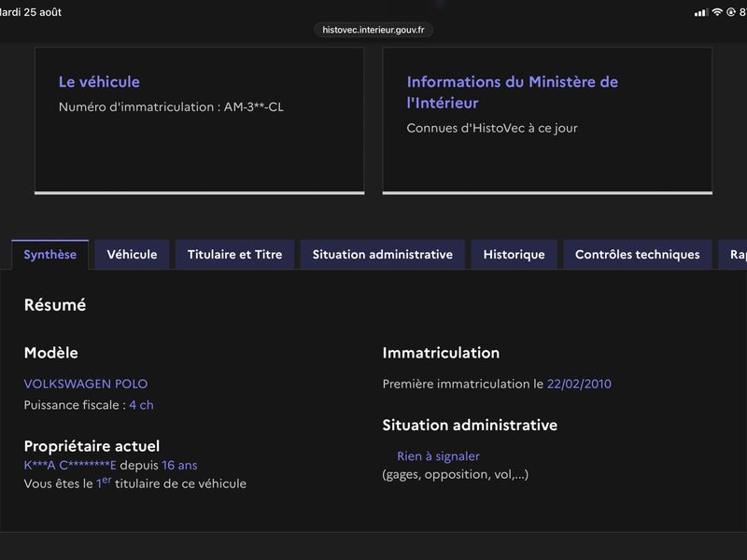Click the '(gages, opposition, vol,...)' note
This screenshot has width=747, height=560.
point(456,475)
